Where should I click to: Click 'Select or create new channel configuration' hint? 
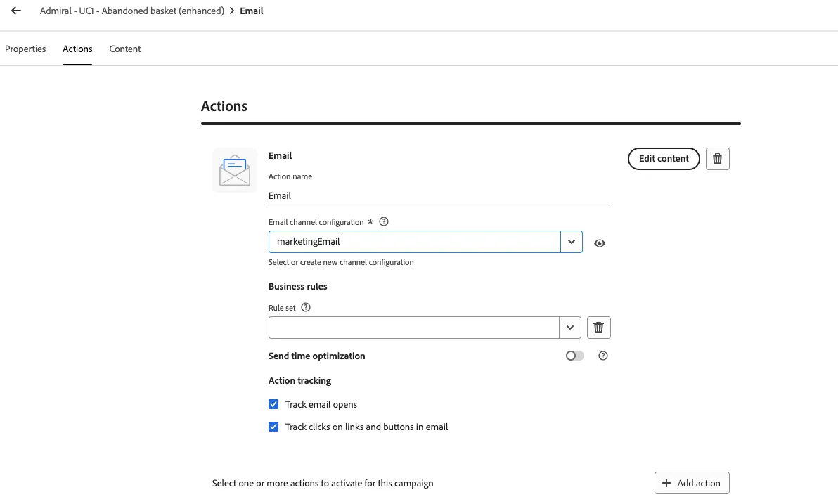341,262
